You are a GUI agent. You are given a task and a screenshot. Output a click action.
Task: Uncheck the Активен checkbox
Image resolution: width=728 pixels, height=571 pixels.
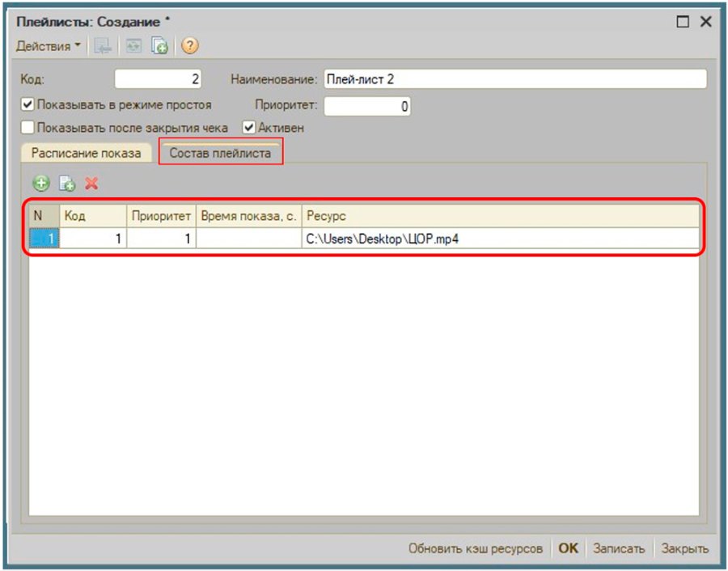coord(249,127)
